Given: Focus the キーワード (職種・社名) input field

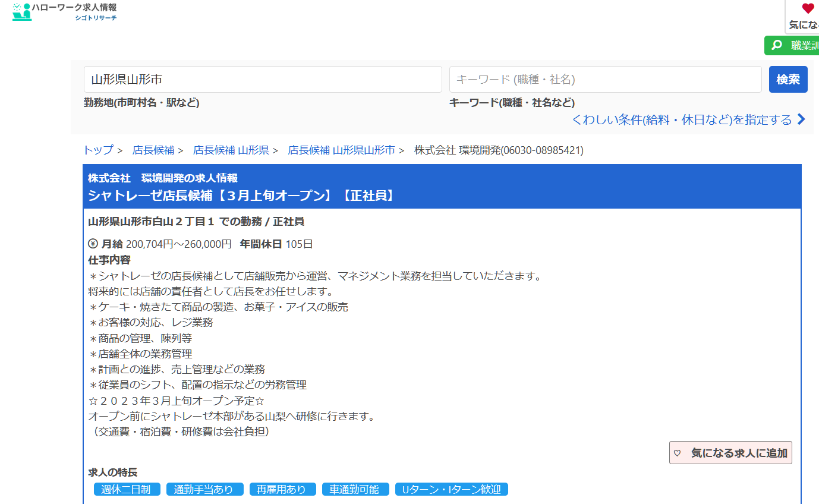Looking at the screenshot, I should [605, 80].
